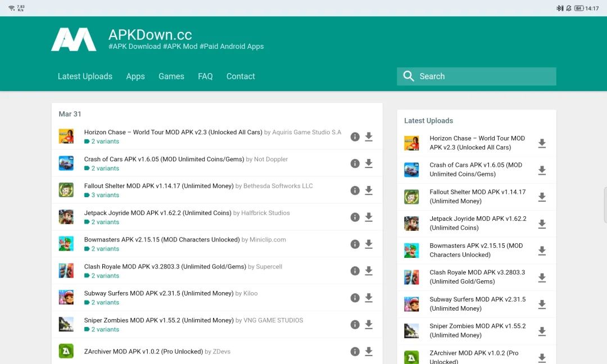Download Bowmasters from Mar 31 list
Screen dimensions: 607x364
pos(369,244)
